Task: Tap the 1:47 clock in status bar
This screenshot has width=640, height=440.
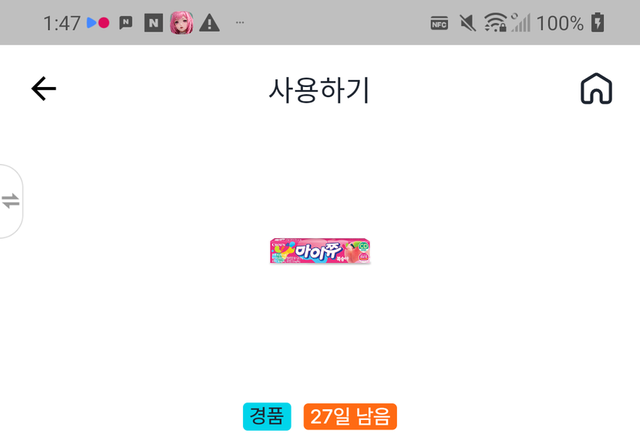Action: (62, 23)
